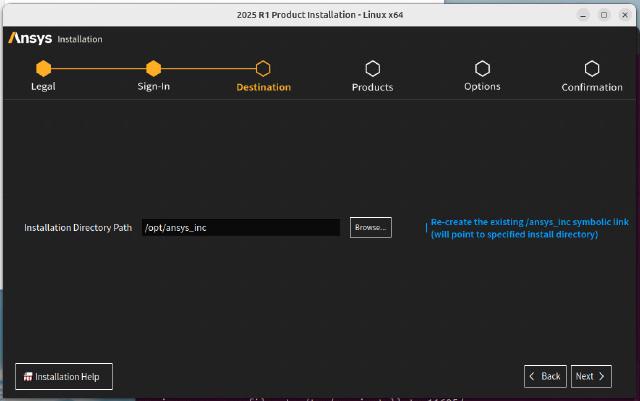Click the Legal step hexagon icon
Screen dimensions: 640x401
43,69
